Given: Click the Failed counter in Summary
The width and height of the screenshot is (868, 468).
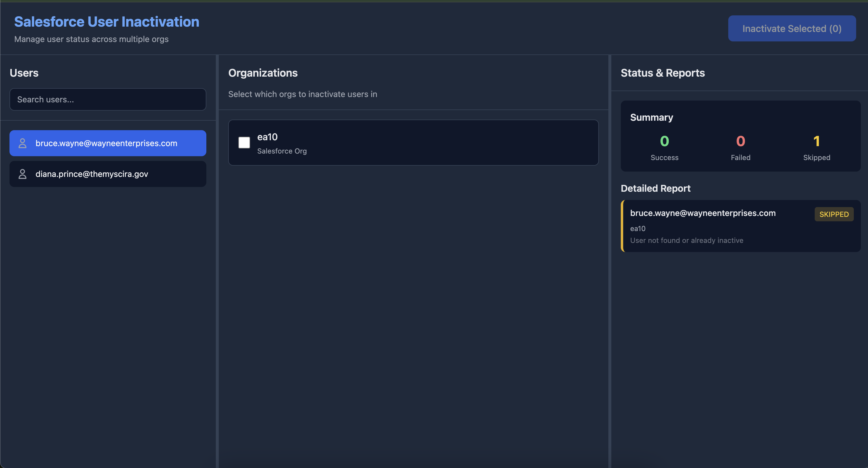Looking at the screenshot, I should click(x=740, y=148).
